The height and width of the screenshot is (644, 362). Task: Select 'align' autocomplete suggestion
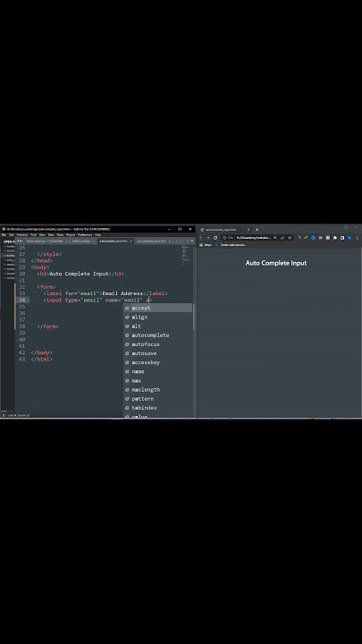[158, 317]
